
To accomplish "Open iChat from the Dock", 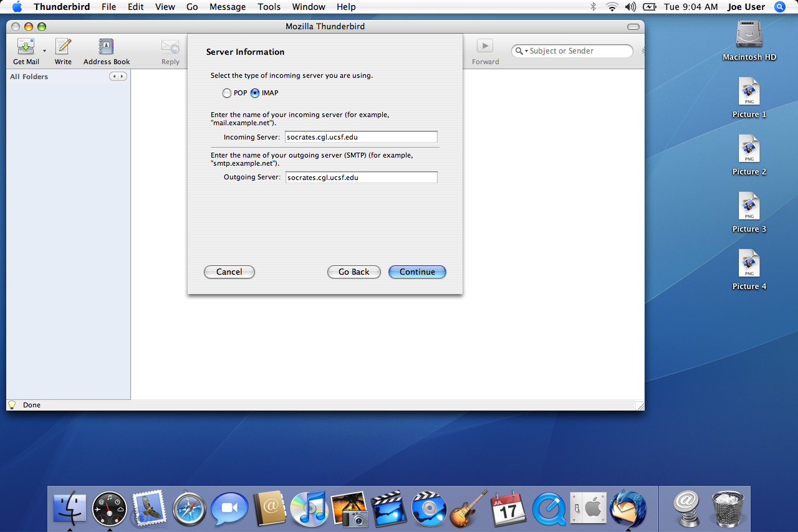I will point(229,509).
